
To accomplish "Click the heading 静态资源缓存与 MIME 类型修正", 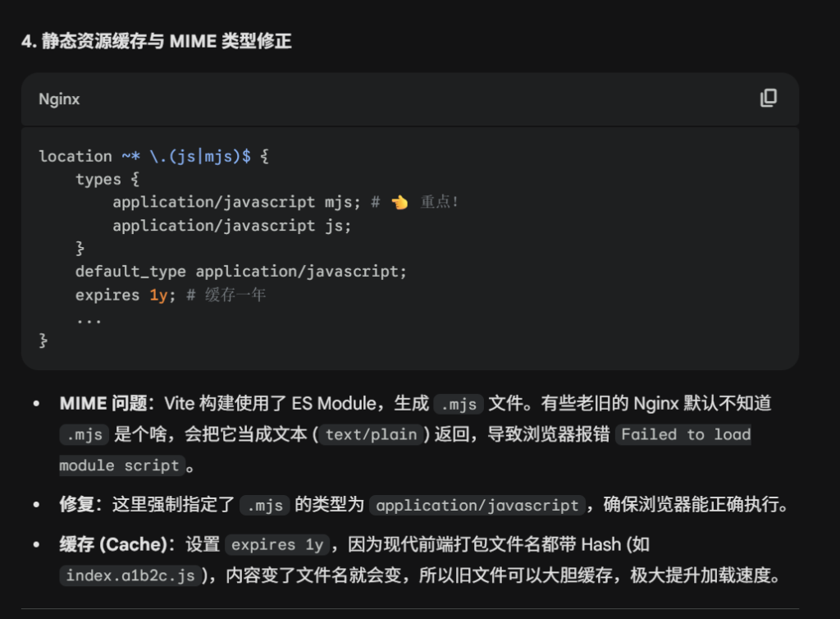I will [157, 41].
